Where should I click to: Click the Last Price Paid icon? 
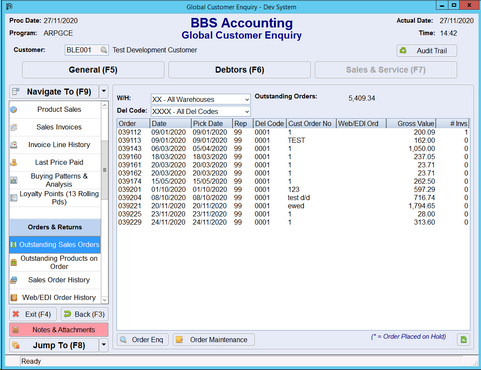point(14,162)
